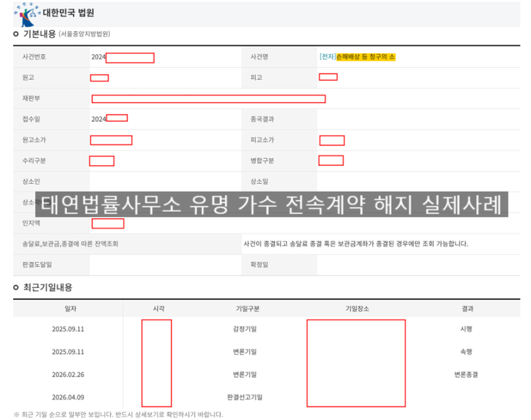Click the [전자] tag in the case name
Viewport: 531px width, 420px height.
(x=327, y=57)
